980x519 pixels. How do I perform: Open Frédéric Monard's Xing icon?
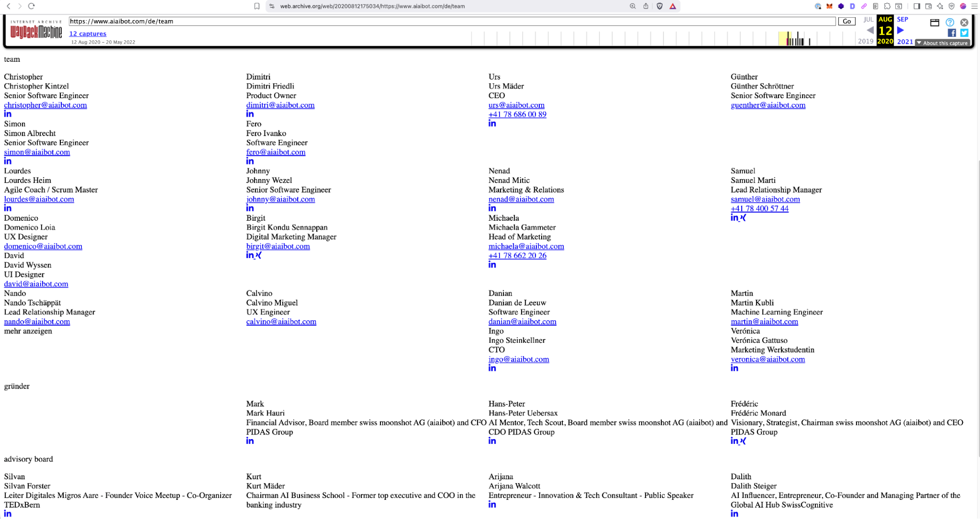[743, 441]
